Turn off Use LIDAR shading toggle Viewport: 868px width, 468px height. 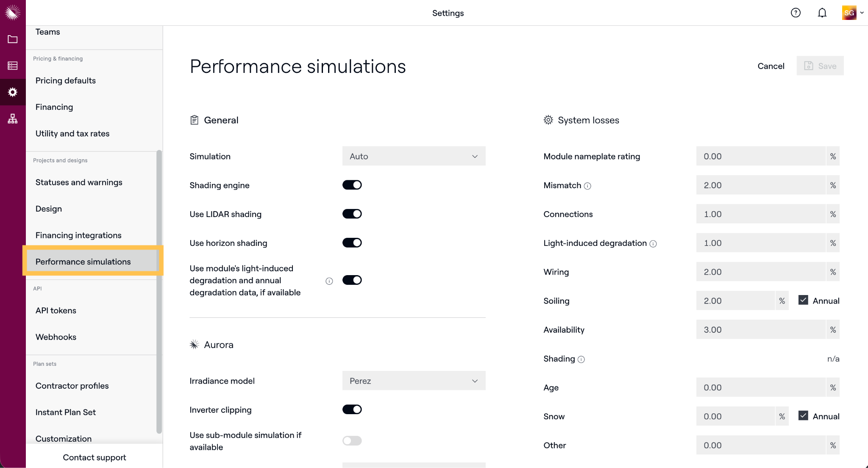pyautogui.click(x=352, y=214)
